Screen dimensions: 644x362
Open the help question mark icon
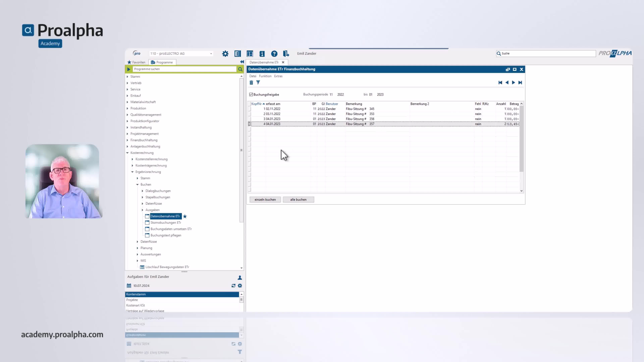(274, 53)
